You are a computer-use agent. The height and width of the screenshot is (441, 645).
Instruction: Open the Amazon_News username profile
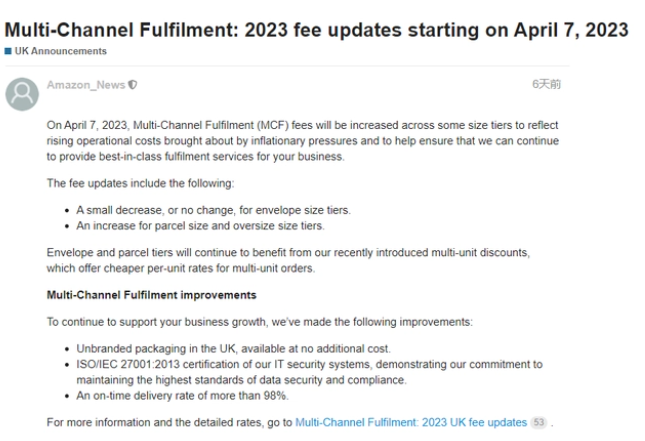click(86, 85)
